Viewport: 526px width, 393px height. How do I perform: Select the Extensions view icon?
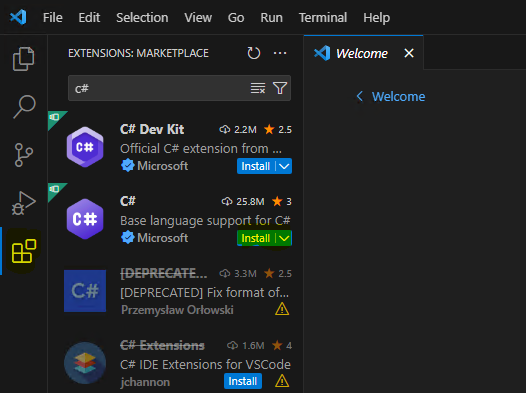tap(24, 251)
